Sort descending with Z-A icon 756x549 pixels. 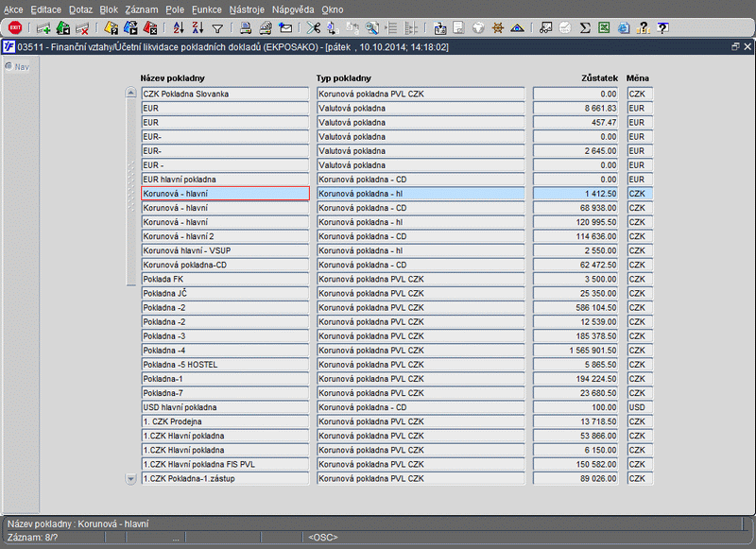coord(198,28)
